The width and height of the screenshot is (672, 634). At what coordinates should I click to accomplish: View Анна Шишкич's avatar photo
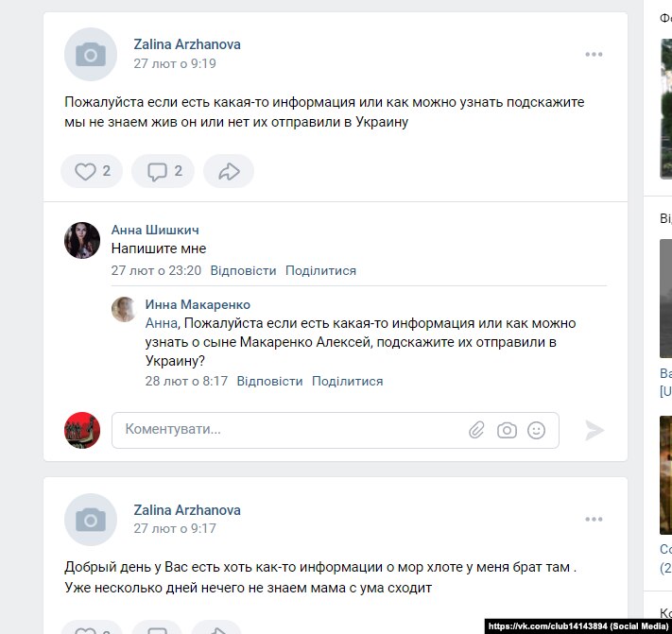(82, 240)
